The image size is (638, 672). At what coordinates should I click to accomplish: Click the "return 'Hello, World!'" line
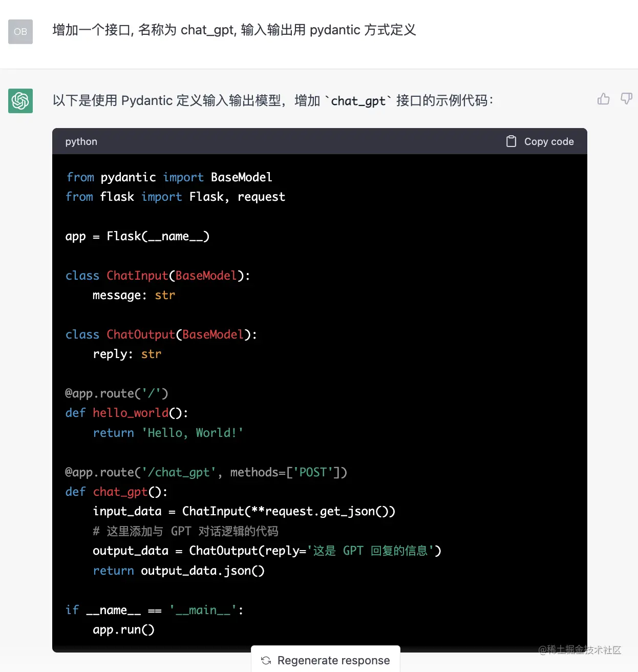(x=168, y=433)
